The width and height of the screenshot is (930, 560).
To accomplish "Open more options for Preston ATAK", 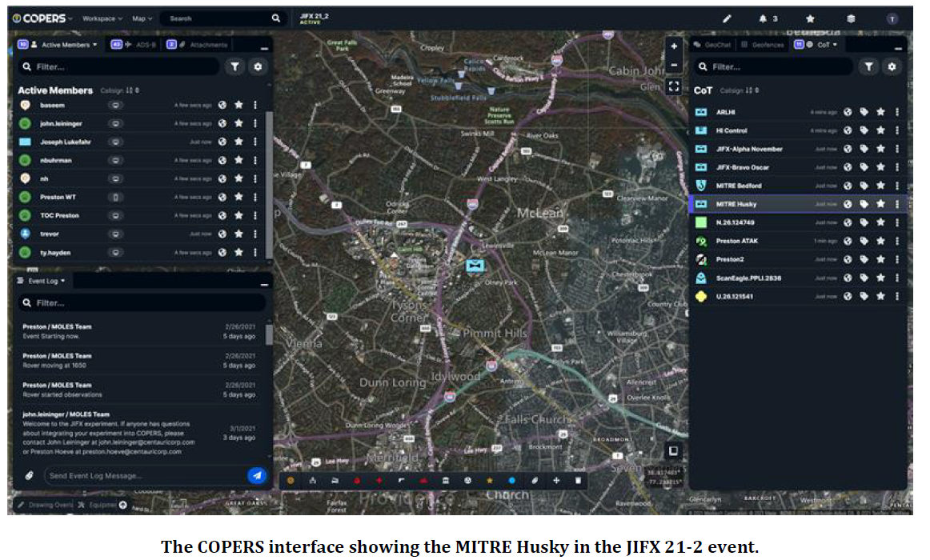I will (x=896, y=241).
